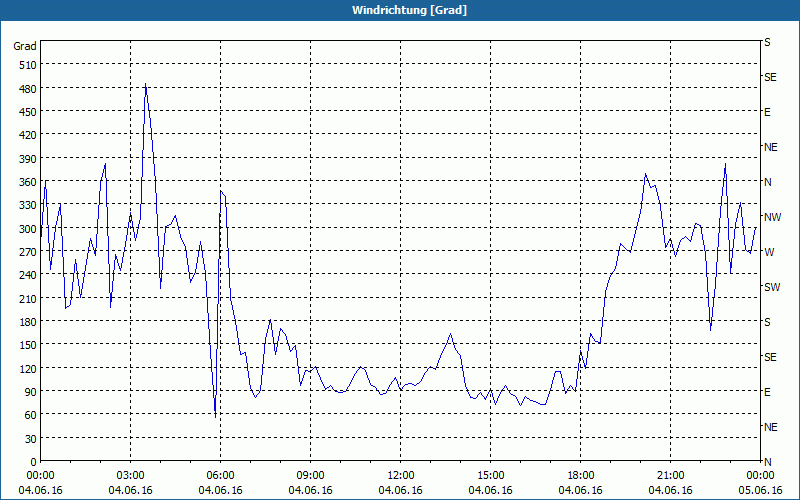Click the 360 y-axis value

[28, 182]
